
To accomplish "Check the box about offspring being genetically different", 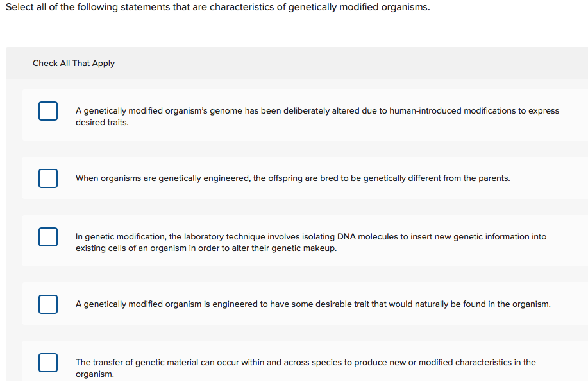I will [47, 178].
